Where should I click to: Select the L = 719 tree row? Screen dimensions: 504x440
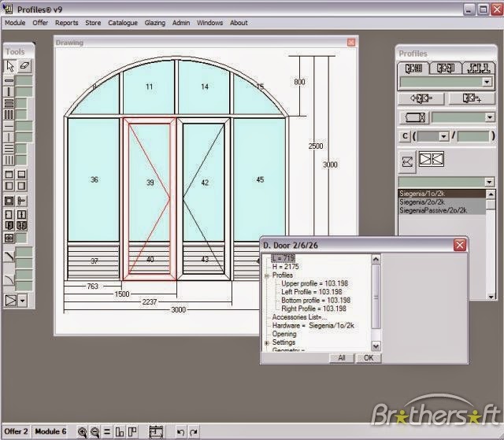click(x=283, y=258)
